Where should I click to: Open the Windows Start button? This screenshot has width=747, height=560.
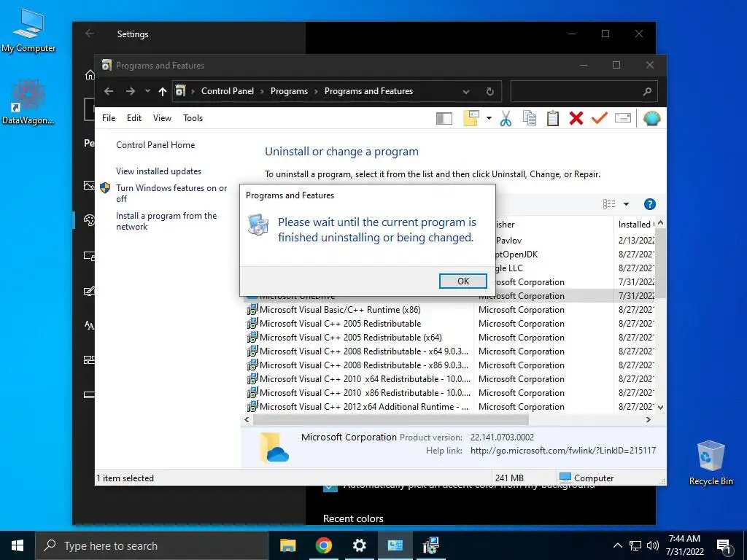point(18,545)
